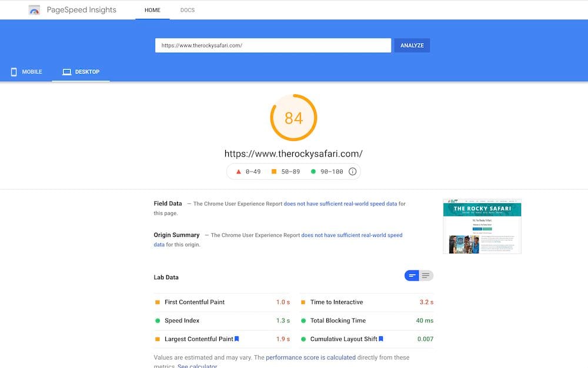Switch Lab Data to compact view

(412, 276)
